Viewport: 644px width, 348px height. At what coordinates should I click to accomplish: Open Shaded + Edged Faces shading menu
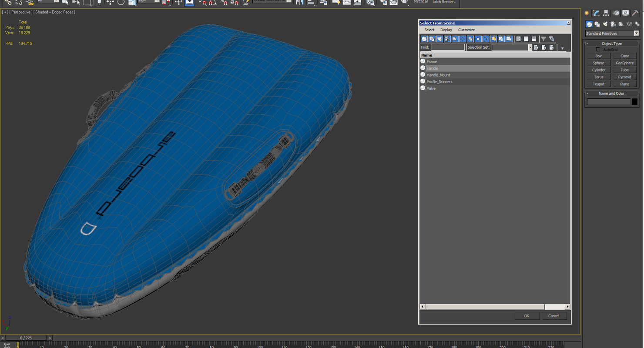pos(54,12)
